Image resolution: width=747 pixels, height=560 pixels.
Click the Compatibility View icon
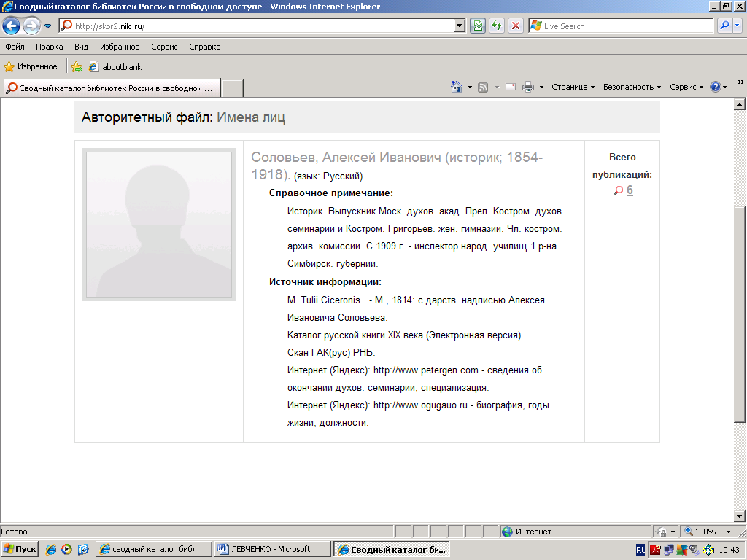point(478,26)
